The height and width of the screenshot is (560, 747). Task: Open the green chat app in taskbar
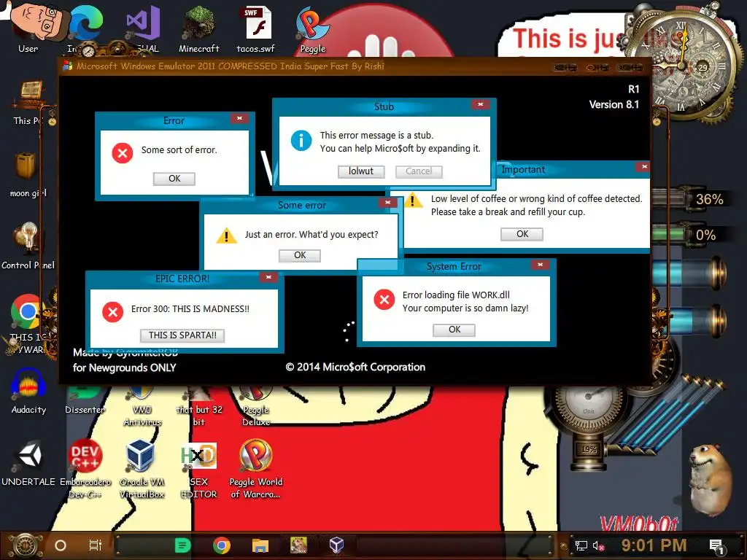click(x=182, y=545)
